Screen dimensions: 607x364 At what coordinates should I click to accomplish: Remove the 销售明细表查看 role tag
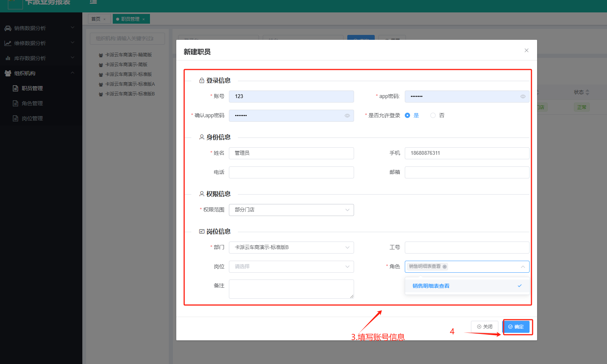[x=445, y=267]
